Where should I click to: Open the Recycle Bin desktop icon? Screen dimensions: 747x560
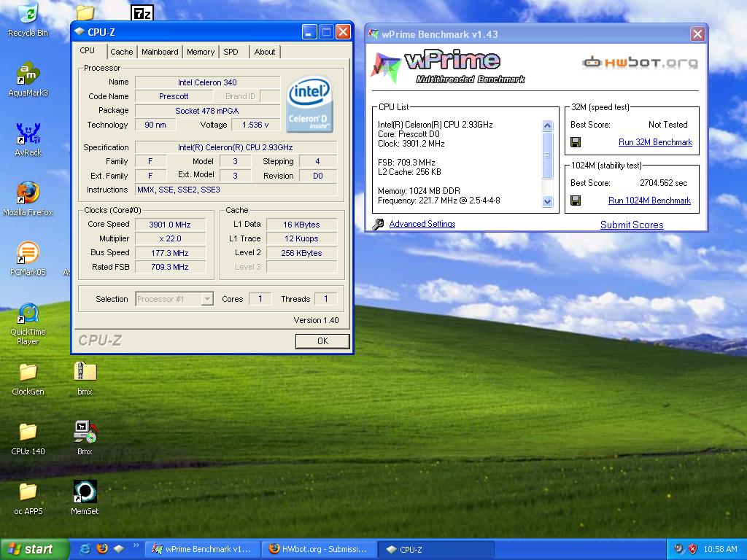pos(28,13)
